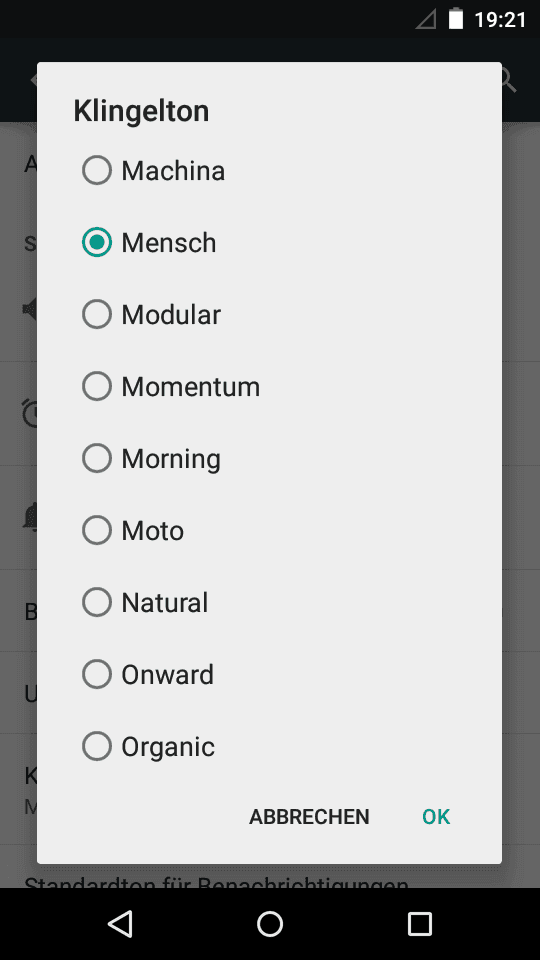Select Onward as the ringtone

[x=269, y=674]
